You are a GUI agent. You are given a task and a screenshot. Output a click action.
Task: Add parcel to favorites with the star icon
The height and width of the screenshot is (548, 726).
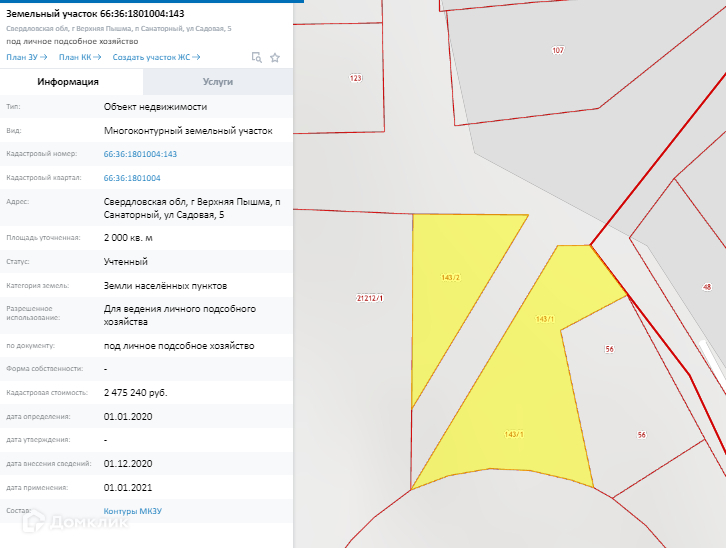pyautogui.click(x=275, y=57)
